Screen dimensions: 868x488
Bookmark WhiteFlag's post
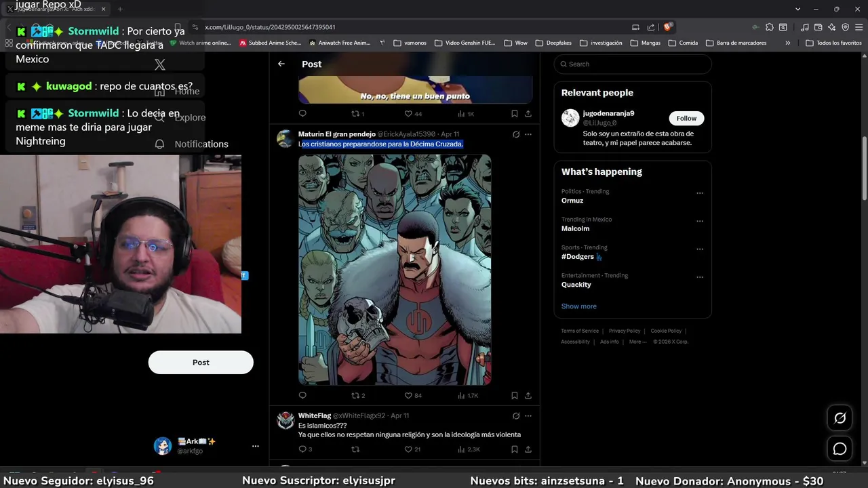pos(515,449)
